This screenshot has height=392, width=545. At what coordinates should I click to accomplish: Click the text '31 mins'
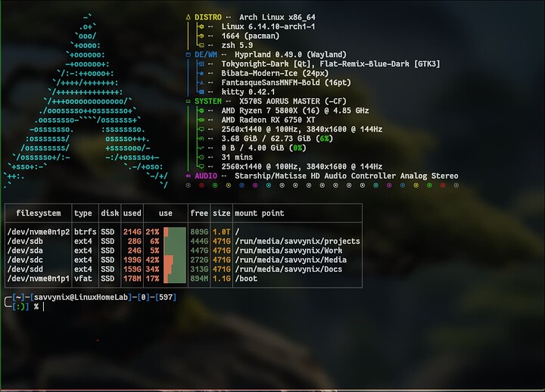click(237, 157)
